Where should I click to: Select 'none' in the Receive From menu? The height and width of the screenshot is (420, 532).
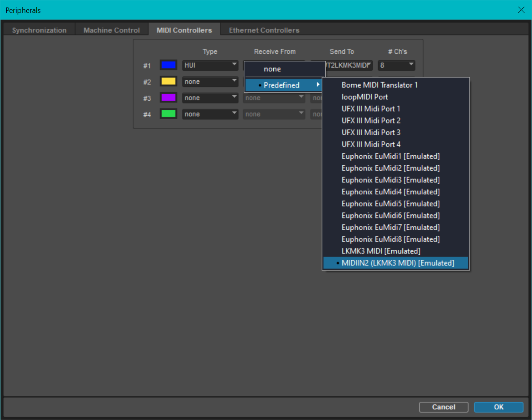(x=272, y=69)
